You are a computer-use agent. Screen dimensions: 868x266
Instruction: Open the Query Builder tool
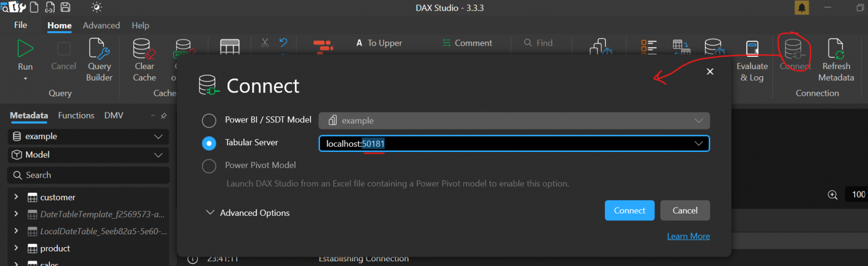click(x=100, y=50)
